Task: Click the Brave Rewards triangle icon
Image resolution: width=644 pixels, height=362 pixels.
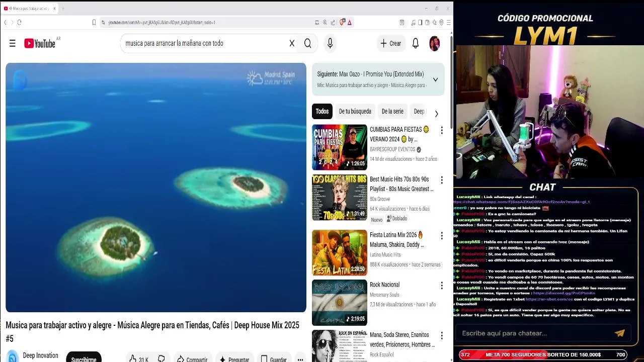Action: (x=349, y=22)
